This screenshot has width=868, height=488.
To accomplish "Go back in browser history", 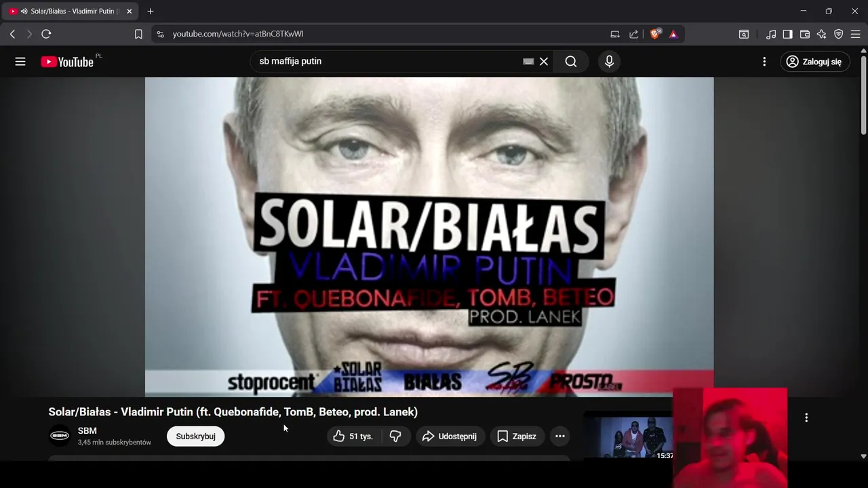I will coord(12,34).
